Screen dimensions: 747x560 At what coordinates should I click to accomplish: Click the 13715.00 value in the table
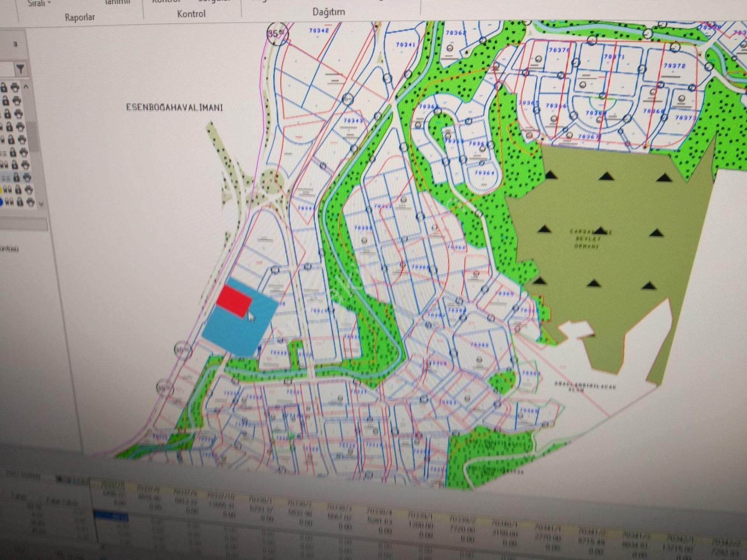pos(678,549)
